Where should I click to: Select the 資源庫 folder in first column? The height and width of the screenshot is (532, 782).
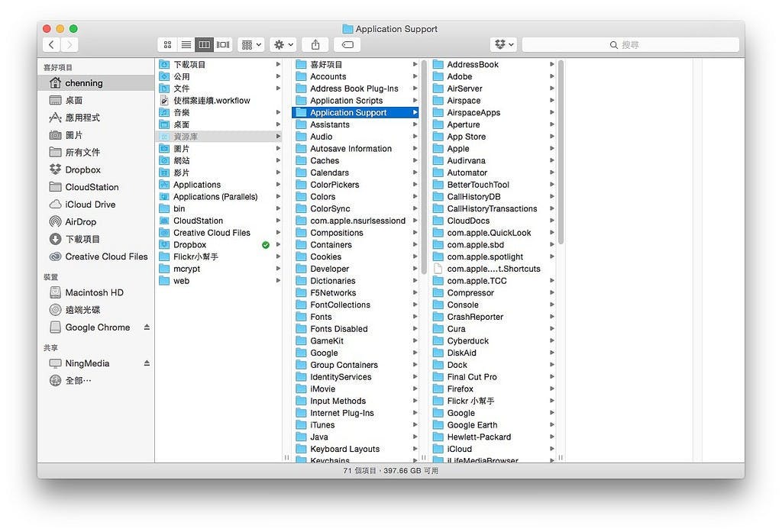(x=219, y=137)
